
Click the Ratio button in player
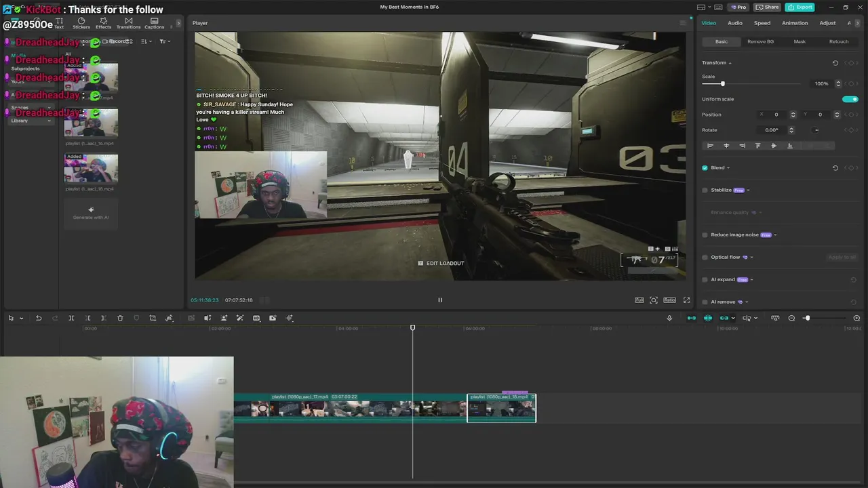[669, 300]
